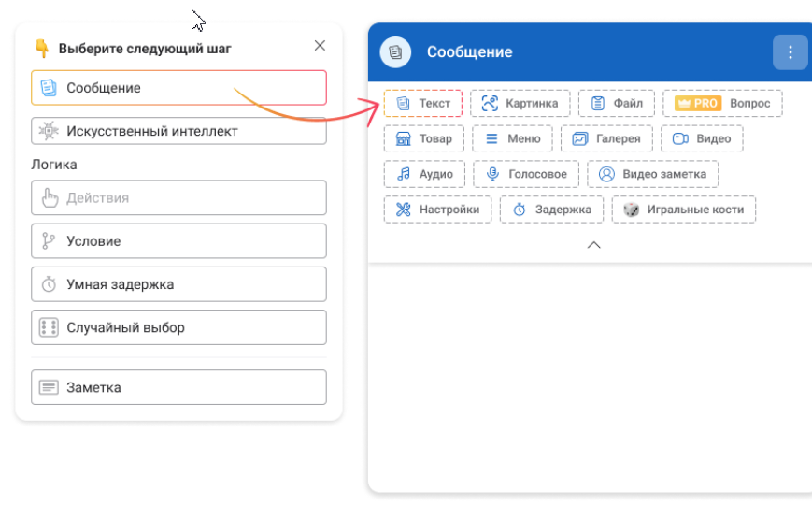This screenshot has width=812, height=506.
Task: Click the Аудио music note icon
Action: tap(404, 174)
